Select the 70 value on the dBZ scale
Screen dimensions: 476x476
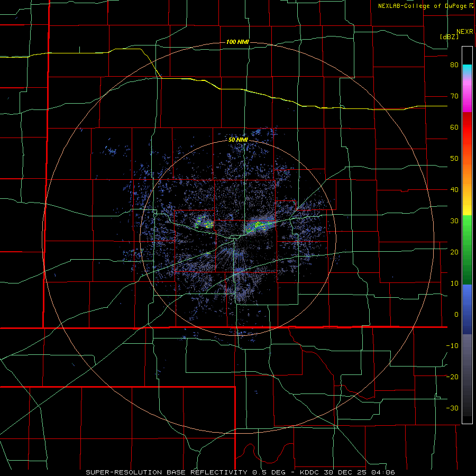454,96
